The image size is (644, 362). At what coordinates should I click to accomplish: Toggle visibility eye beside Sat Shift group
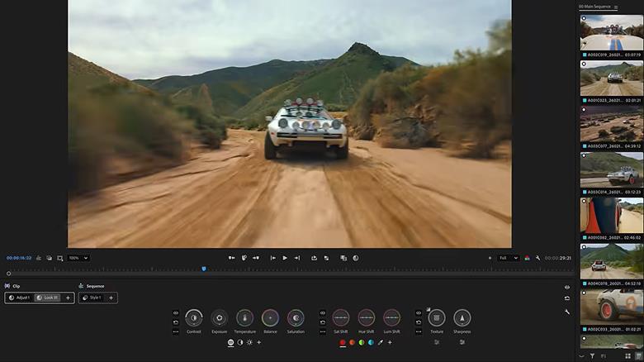click(x=322, y=313)
